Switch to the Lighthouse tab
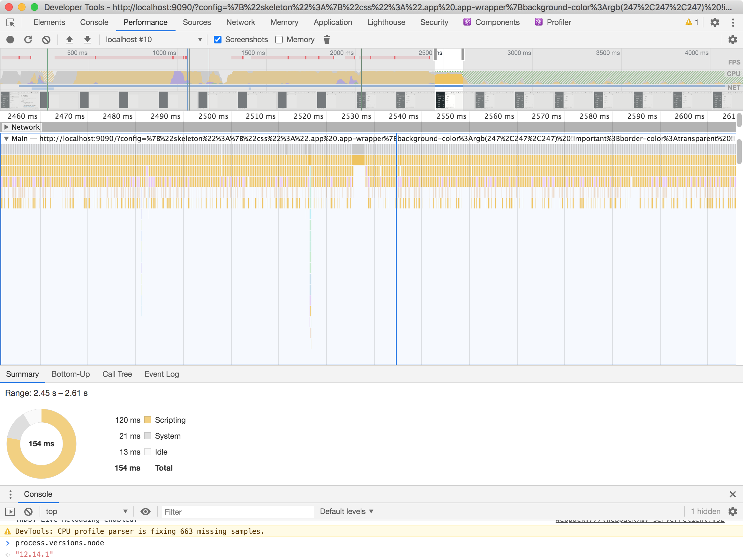 (386, 22)
